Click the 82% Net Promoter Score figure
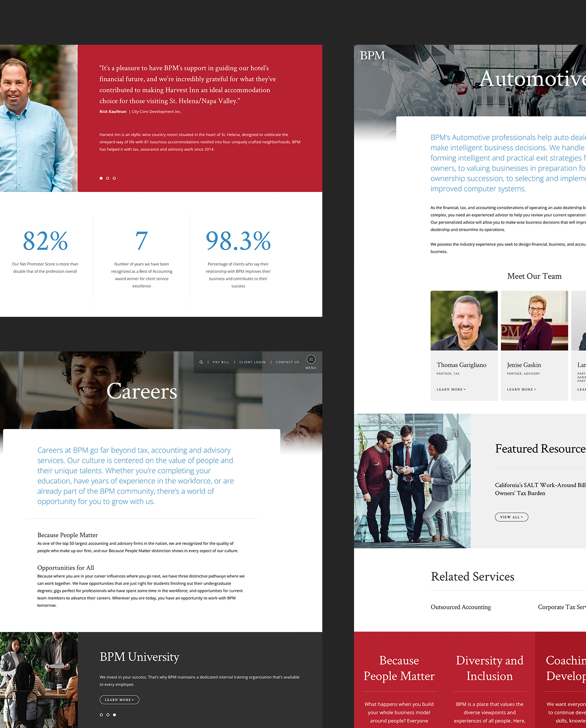Screen dimensions: 586x728 pos(45,240)
